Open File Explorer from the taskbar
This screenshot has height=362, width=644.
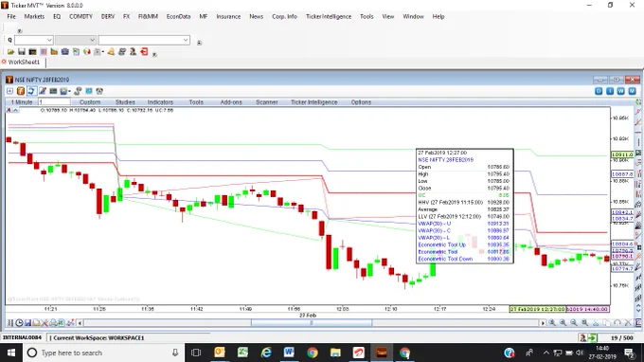tap(335, 353)
